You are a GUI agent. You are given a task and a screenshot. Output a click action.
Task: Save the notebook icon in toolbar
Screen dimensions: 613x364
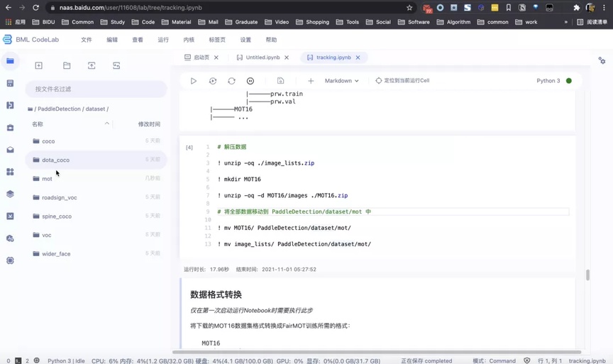point(281,81)
